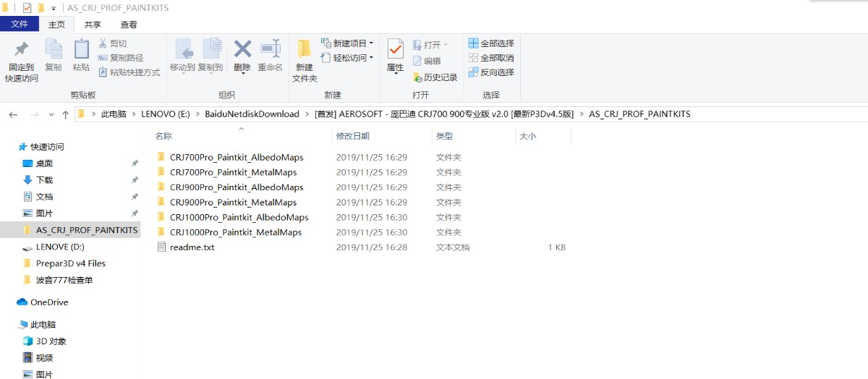The width and height of the screenshot is (868, 379).
Task: Open Videos (视频) in sidebar
Action: pyautogui.click(x=44, y=358)
